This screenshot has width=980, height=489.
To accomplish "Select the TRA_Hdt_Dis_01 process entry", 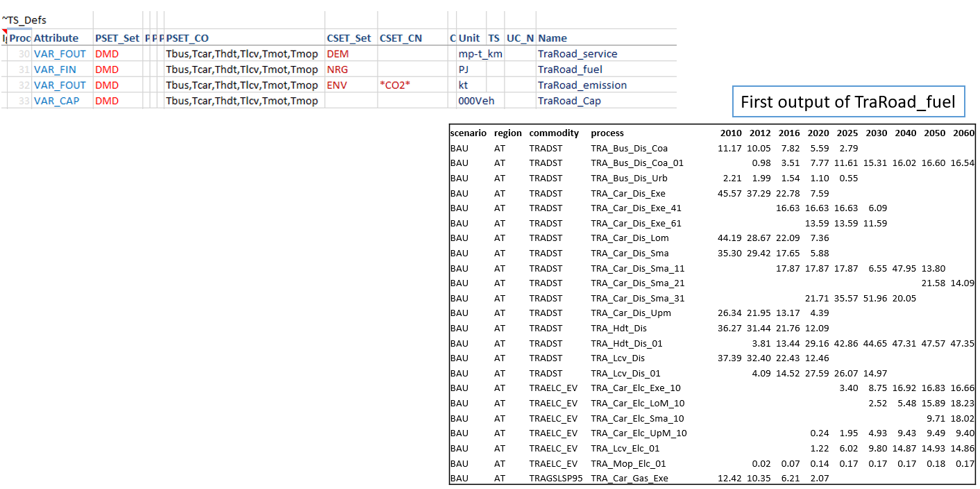I will click(626, 343).
